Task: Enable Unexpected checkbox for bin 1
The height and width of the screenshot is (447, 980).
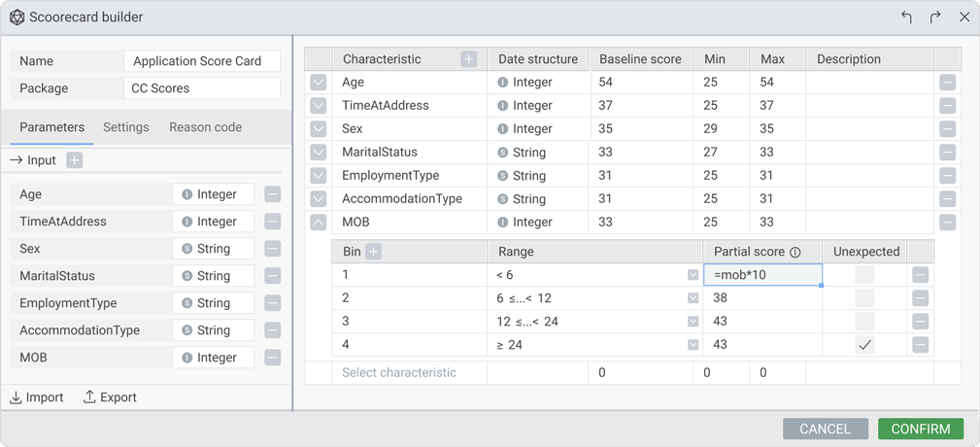Action: (864, 275)
